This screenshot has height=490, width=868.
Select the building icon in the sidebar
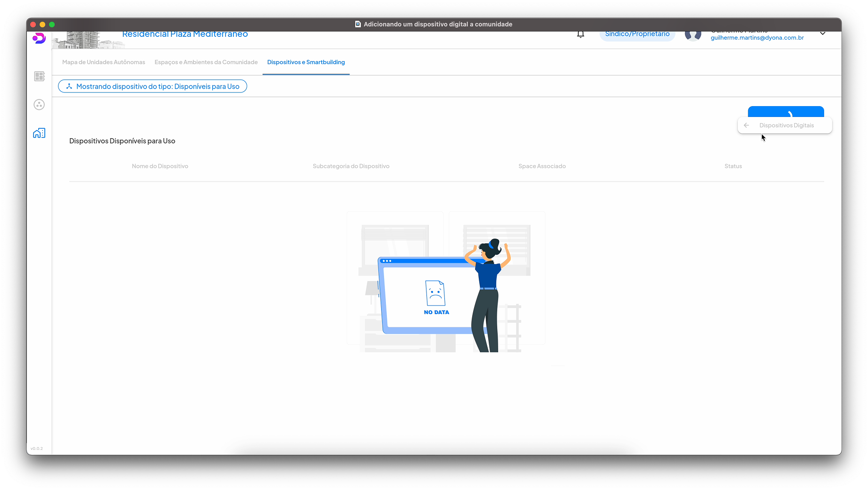pyautogui.click(x=39, y=133)
